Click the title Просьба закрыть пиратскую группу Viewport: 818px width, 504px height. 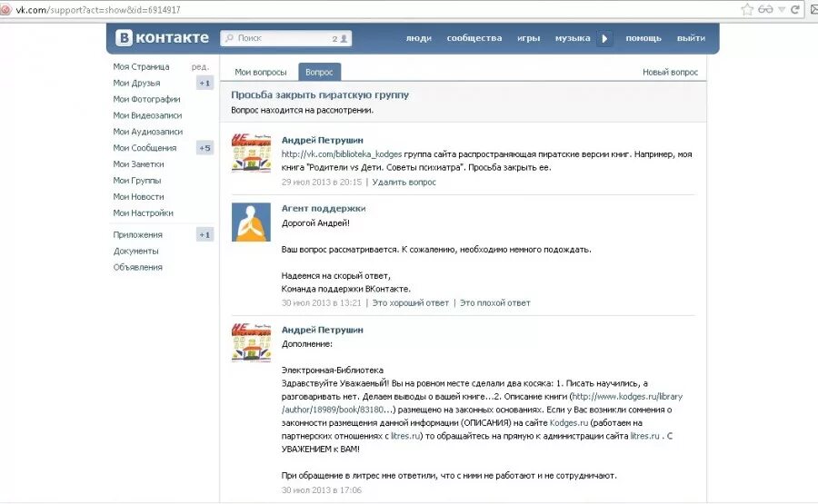(x=320, y=94)
